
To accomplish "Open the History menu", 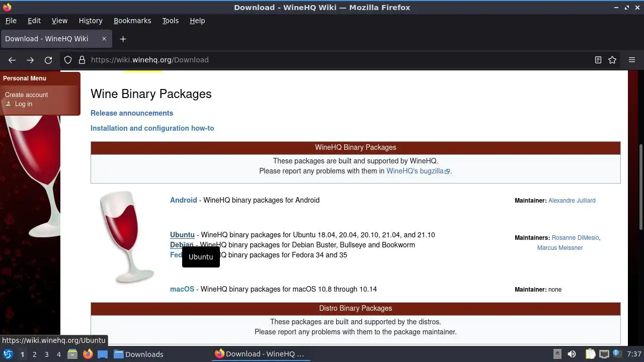I will tap(91, 21).
